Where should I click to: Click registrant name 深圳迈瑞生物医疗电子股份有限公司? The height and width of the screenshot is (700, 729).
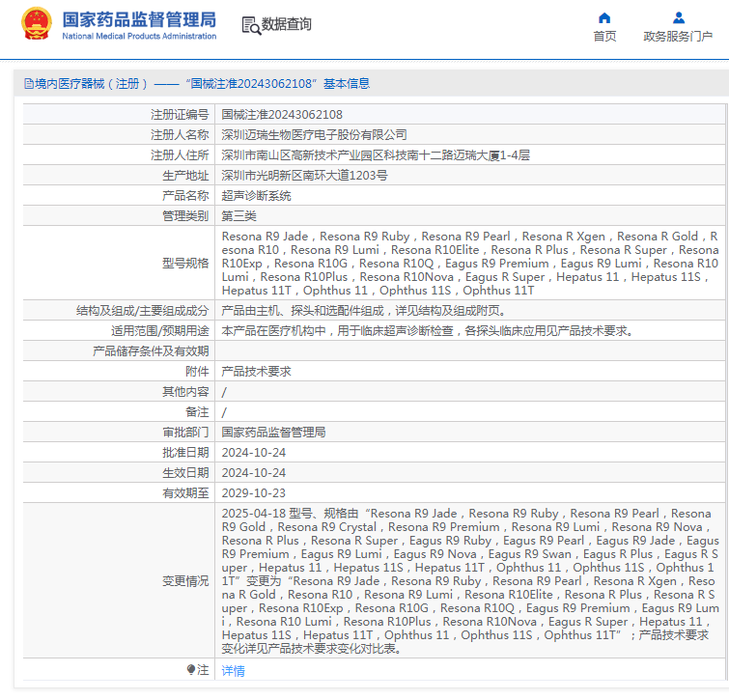314,135
